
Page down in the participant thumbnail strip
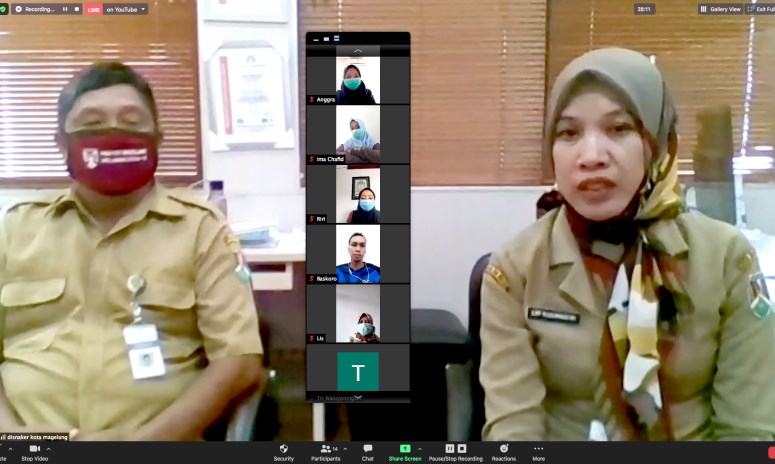pos(358,397)
